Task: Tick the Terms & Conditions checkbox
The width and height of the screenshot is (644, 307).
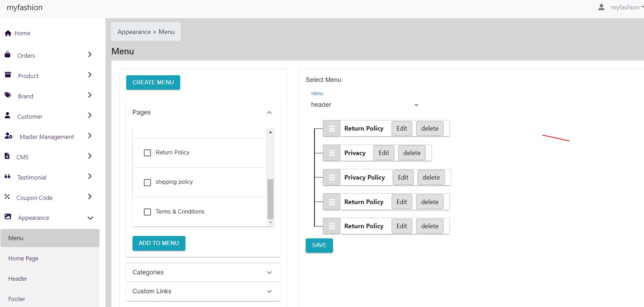Action: point(148,212)
